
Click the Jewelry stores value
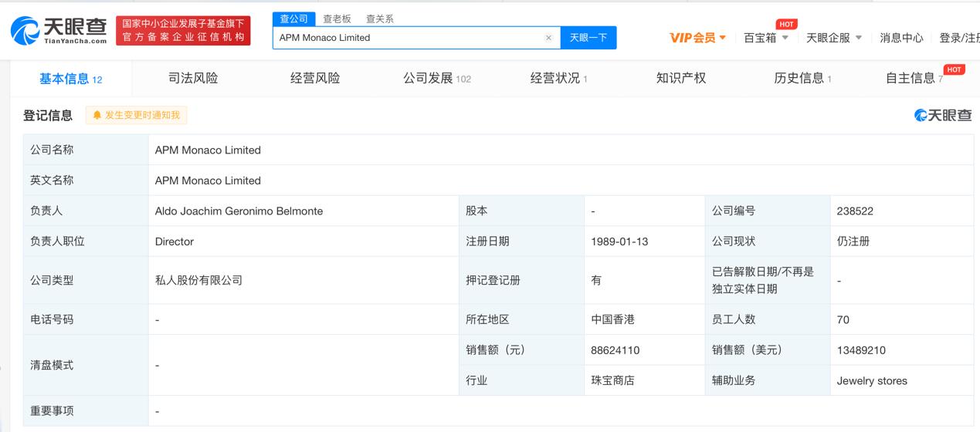[872, 380]
